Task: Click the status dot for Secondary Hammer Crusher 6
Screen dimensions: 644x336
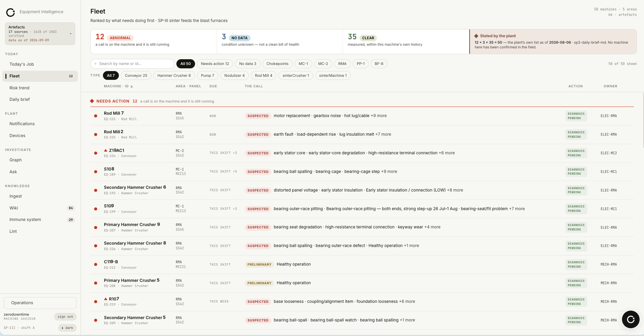Action: (95, 190)
